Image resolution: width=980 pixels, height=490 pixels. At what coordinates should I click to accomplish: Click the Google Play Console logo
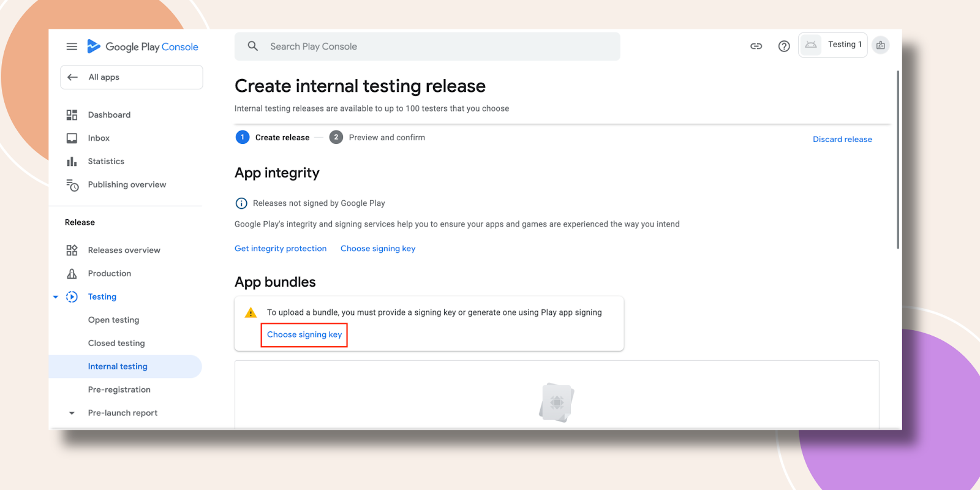tap(143, 47)
